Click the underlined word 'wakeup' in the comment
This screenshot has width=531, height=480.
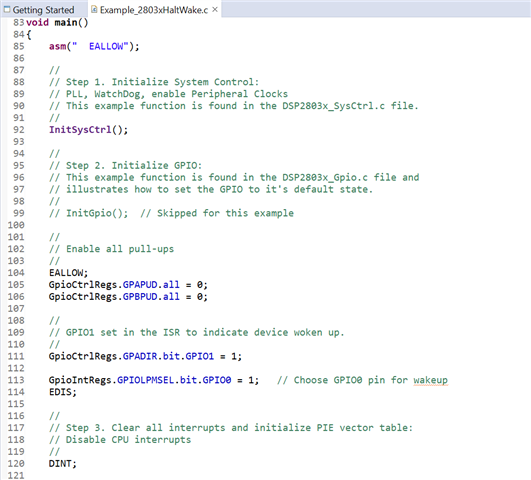click(x=430, y=380)
